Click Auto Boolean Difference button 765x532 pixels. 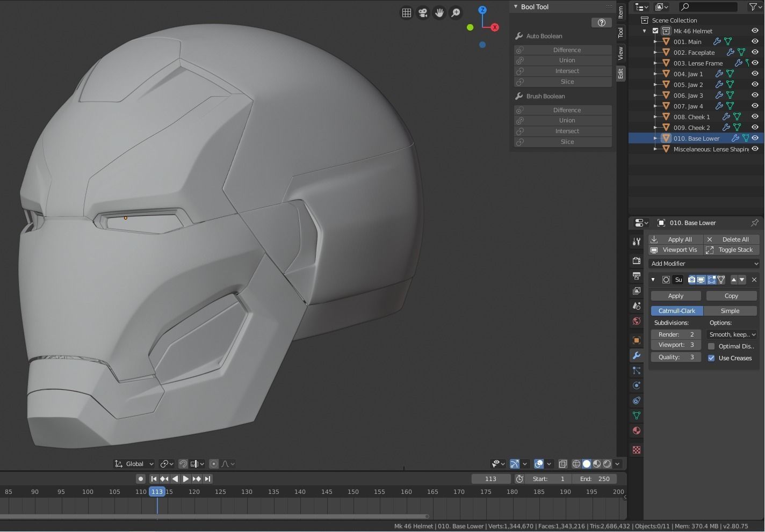[x=567, y=50]
